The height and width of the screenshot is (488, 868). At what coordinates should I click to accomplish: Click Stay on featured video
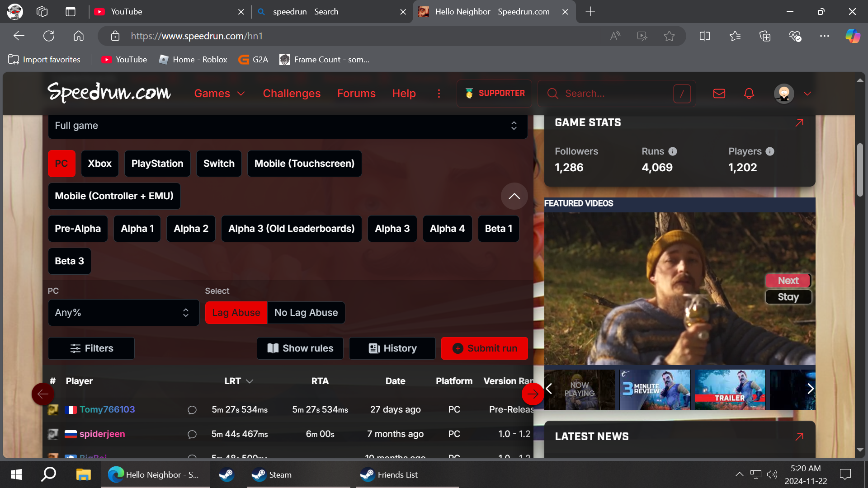pyautogui.click(x=788, y=297)
